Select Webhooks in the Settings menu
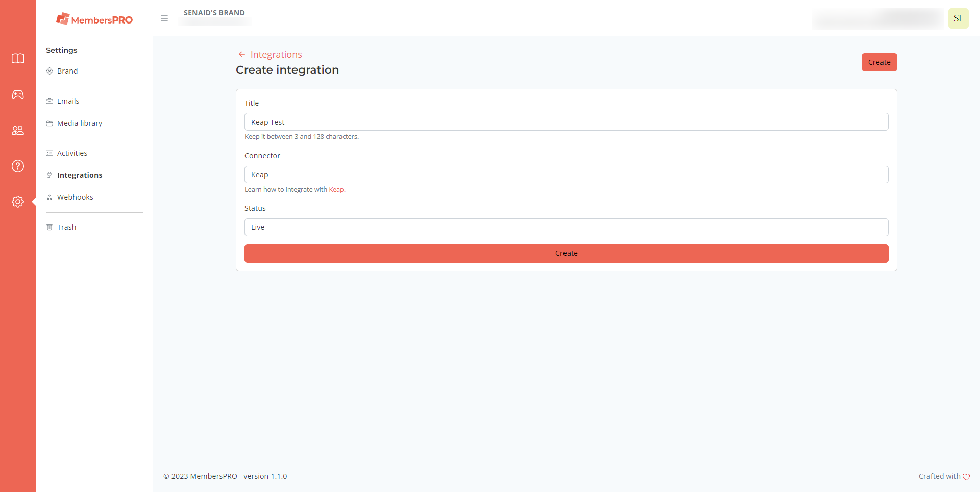The width and height of the screenshot is (980, 492). click(75, 197)
